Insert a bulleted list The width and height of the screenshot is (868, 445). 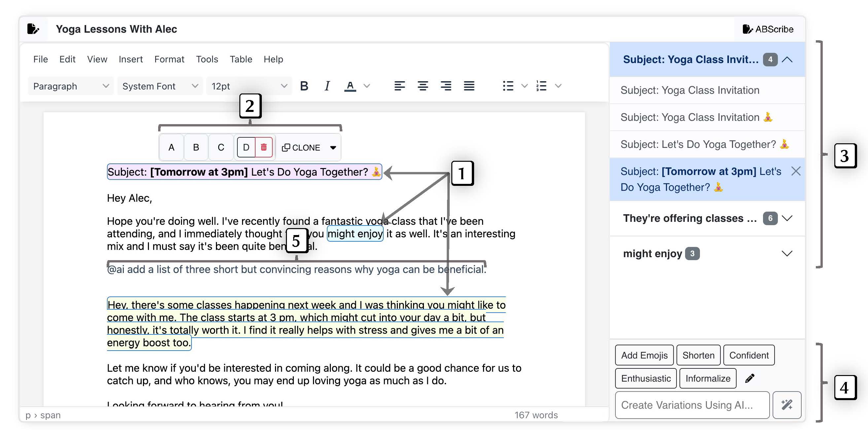(x=508, y=86)
